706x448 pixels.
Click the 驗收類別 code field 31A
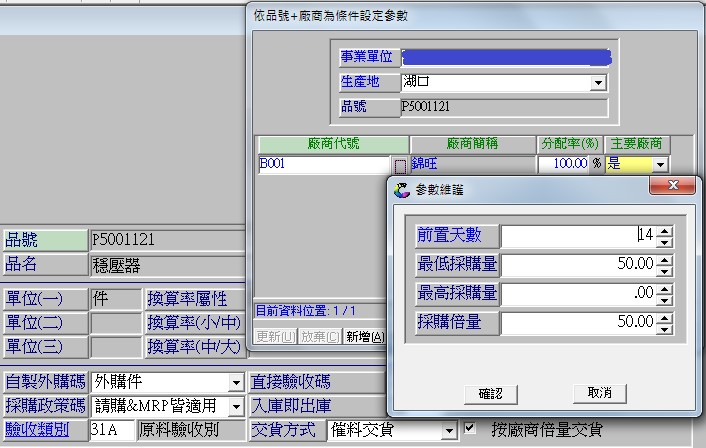click(112, 430)
